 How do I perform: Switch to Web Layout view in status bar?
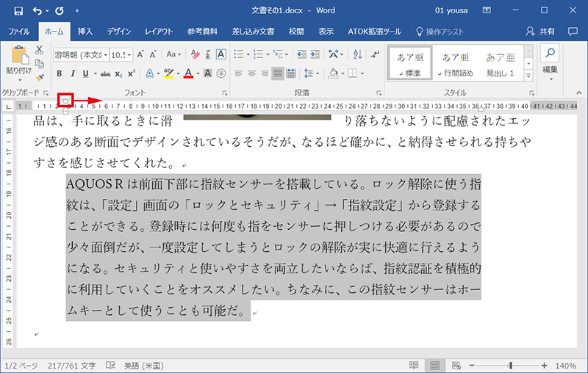456,365
